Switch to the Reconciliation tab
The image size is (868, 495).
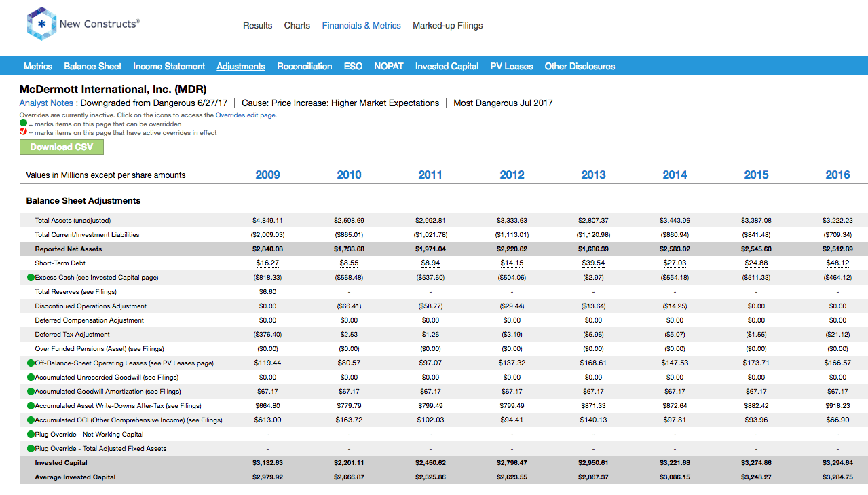(305, 66)
